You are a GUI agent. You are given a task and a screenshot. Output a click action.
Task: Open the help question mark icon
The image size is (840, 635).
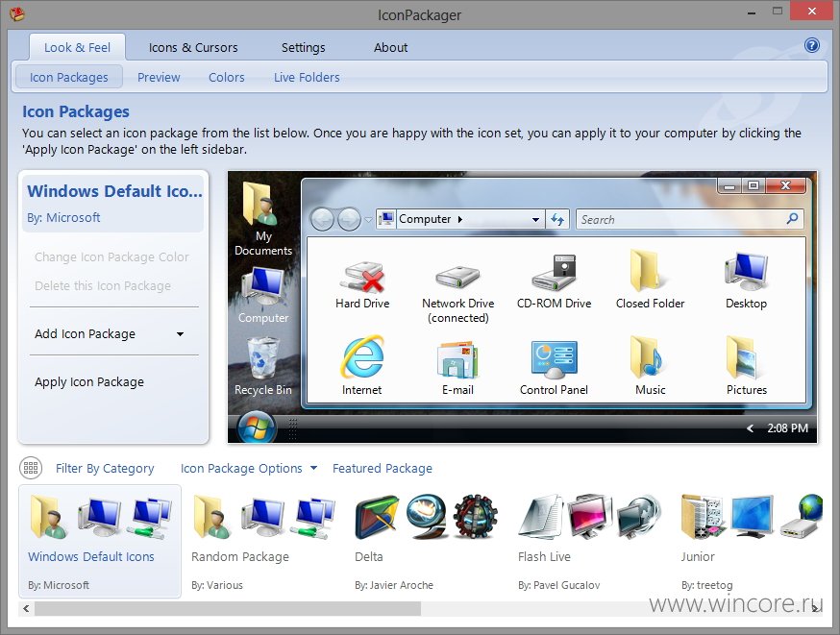811,45
